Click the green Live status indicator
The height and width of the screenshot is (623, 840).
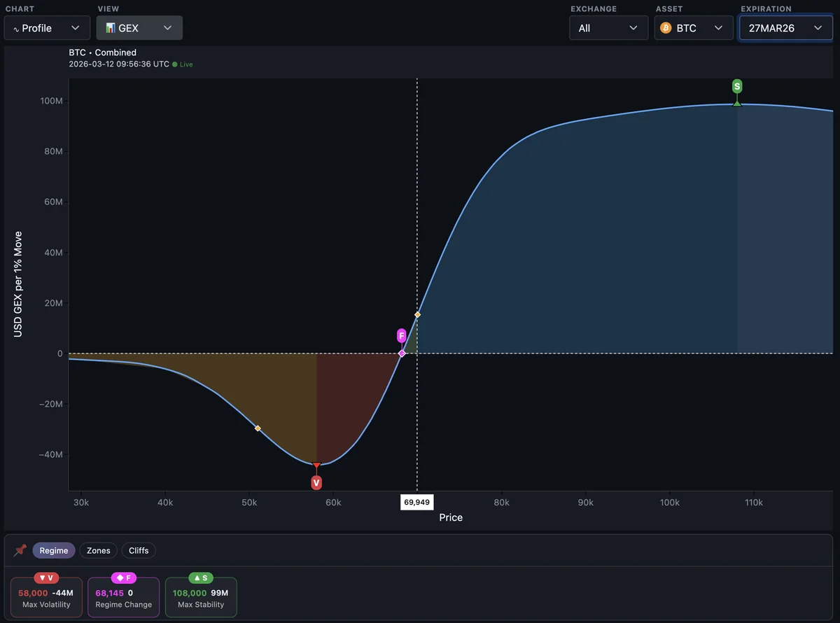click(182, 64)
